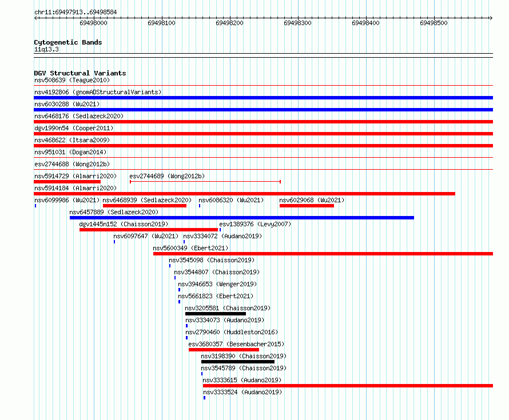Select the nsv5600349 (Ebert2021) red bar
This screenshot has width=509, height=420.
pyautogui.click(x=323, y=254)
